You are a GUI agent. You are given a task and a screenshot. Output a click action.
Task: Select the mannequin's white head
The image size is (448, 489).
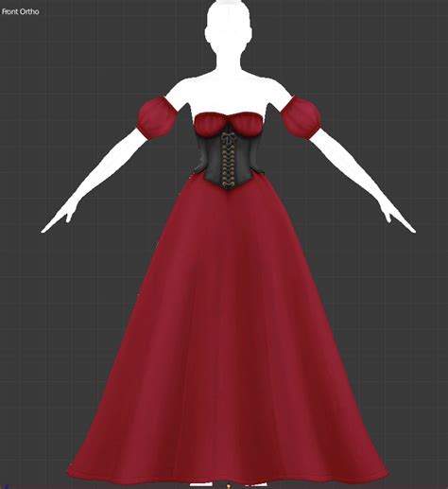[229, 26]
